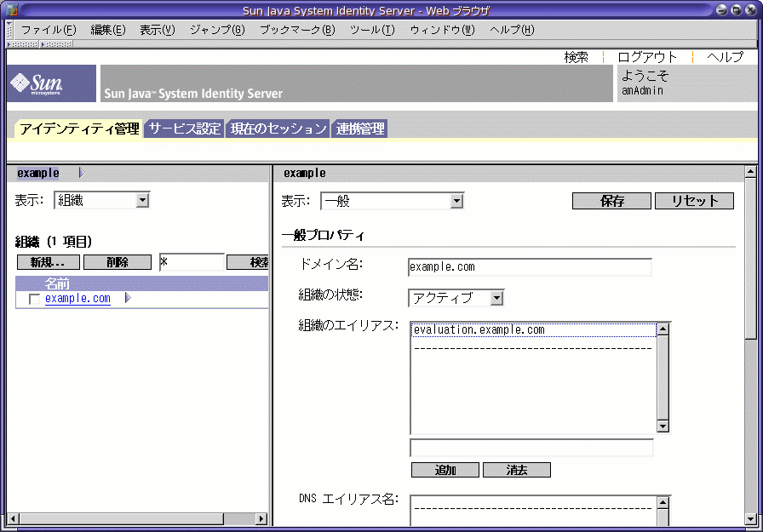The width and height of the screenshot is (763, 532).
Task: Click the 検索 link in top bar
Action: pyautogui.click(x=577, y=57)
